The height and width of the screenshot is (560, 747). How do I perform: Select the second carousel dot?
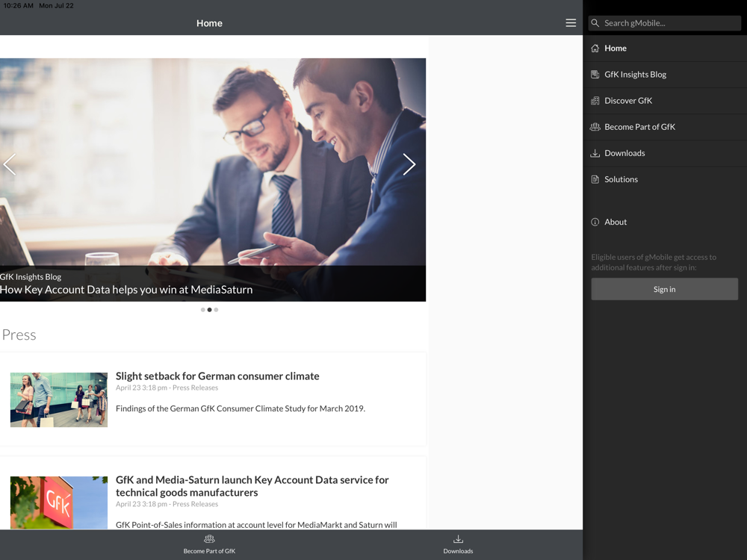tap(210, 310)
